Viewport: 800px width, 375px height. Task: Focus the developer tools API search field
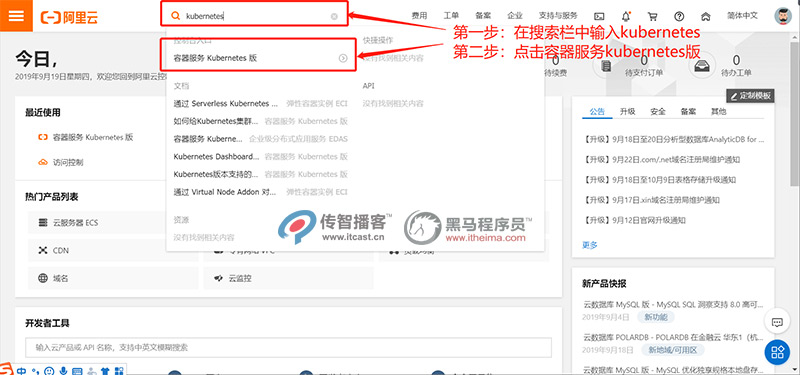click(x=288, y=347)
